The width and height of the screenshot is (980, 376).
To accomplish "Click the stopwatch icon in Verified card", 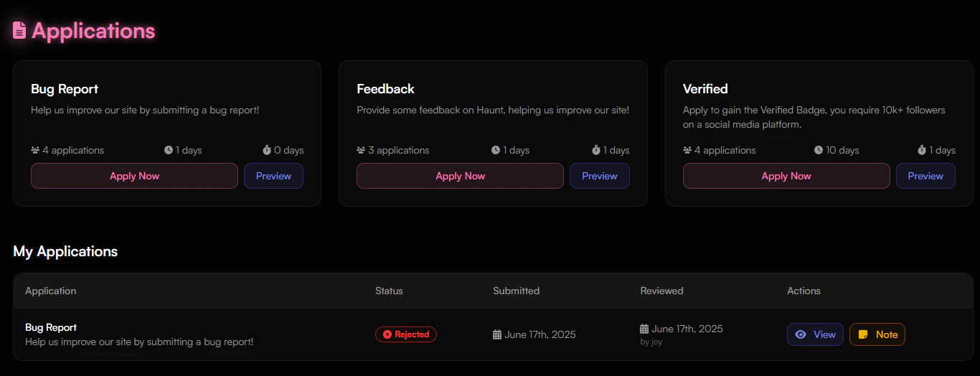I will tap(922, 150).
